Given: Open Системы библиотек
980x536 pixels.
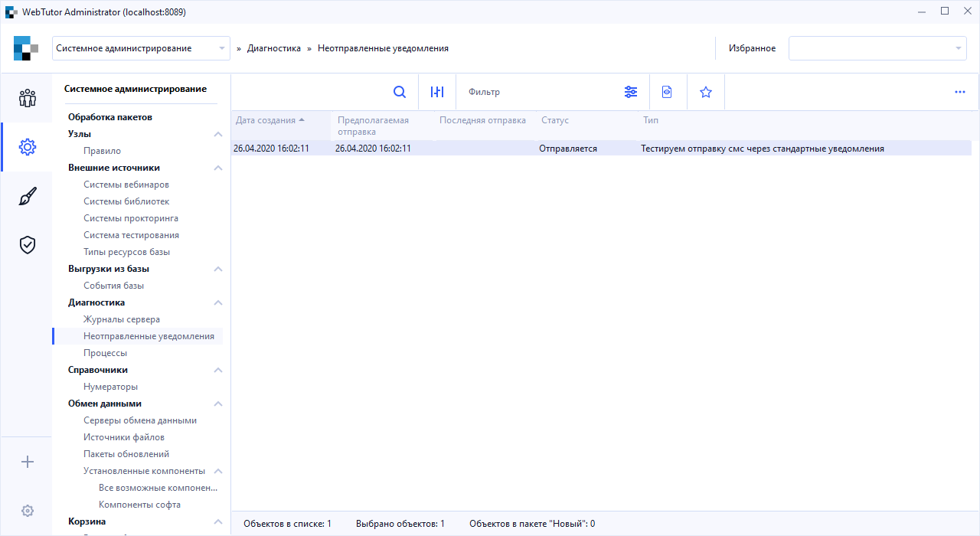Looking at the screenshot, I should tap(126, 201).
